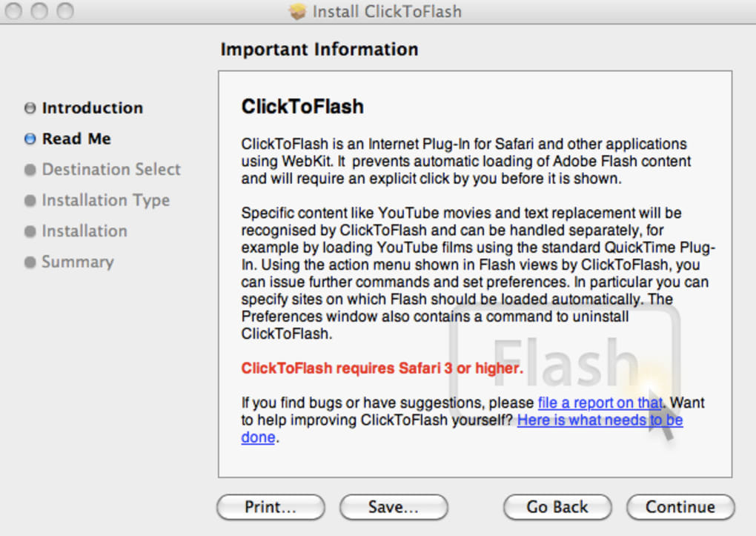Click the Important Information pane title
The image size is (756, 536).
click(319, 50)
